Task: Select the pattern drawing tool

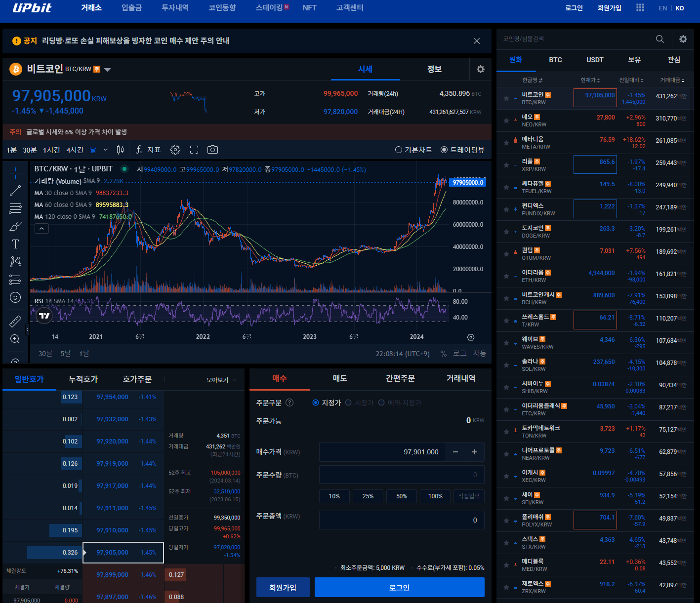Action: 15,262
